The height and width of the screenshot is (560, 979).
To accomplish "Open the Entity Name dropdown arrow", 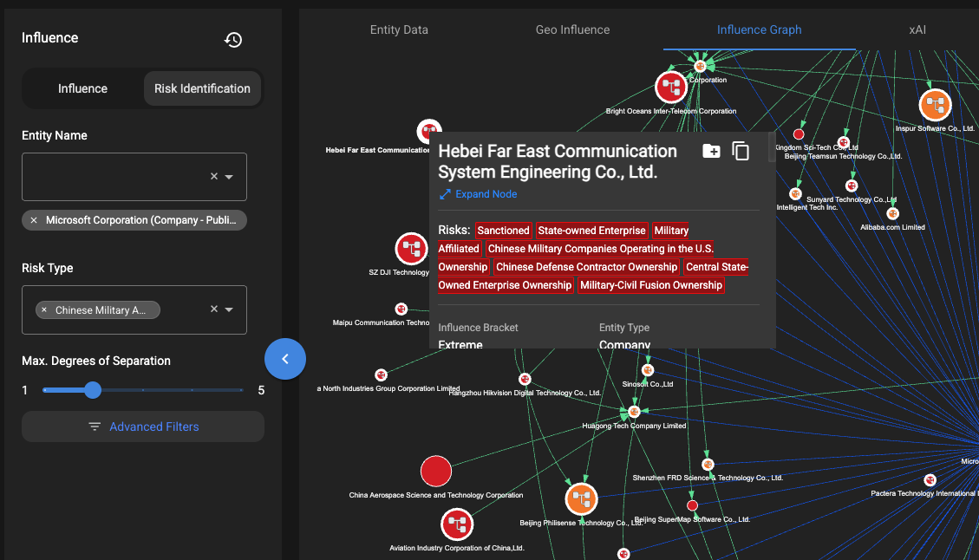I will click(229, 177).
